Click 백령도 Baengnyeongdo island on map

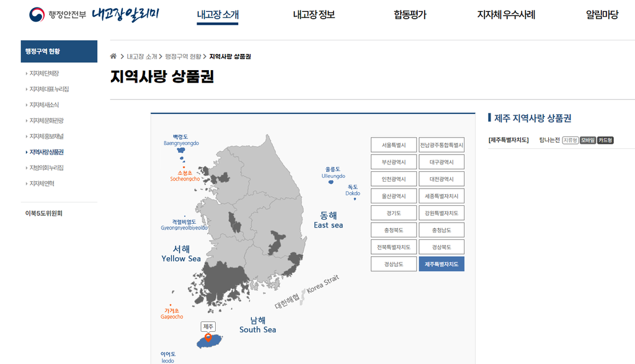pyautogui.click(x=181, y=150)
